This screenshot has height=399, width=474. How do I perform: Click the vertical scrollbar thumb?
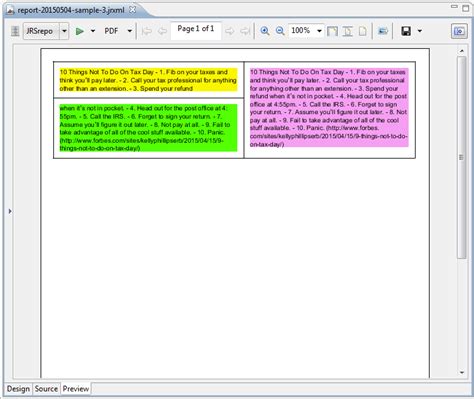[x=462, y=157]
